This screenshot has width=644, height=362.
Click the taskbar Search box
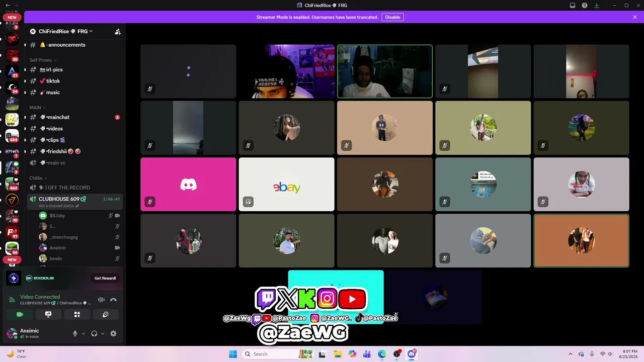[277, 354]
